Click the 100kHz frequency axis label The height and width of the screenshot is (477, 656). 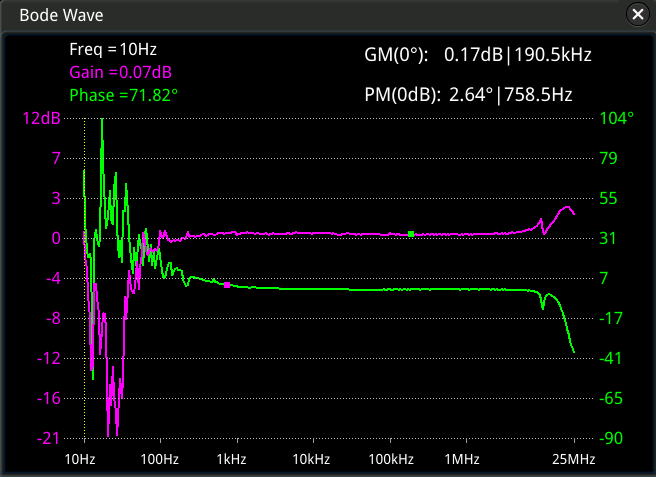click(x=391, y=459)
